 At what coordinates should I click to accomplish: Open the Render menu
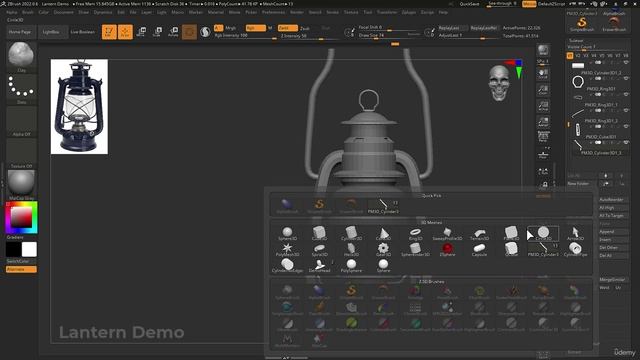[297, 12]
